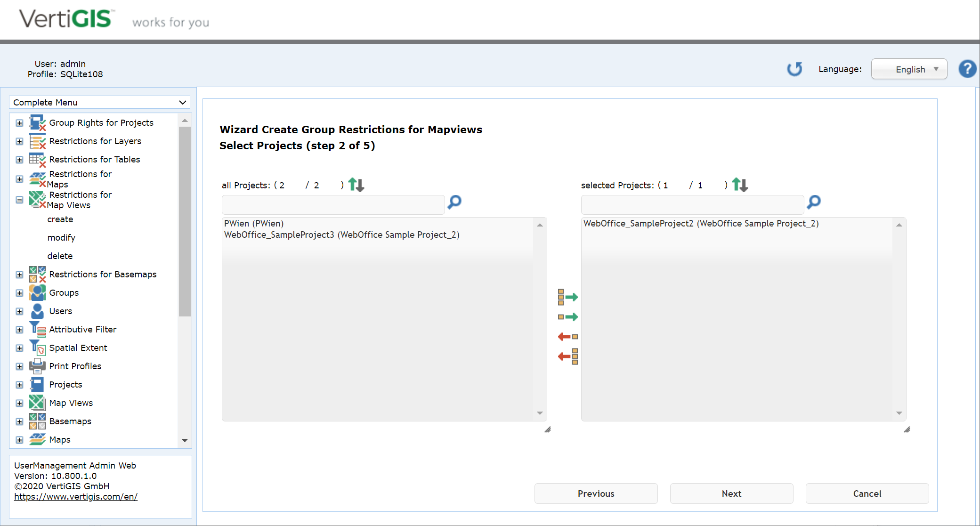
Task: Select the delete menu item under Map Views
Action: click(x=60, y=256)
